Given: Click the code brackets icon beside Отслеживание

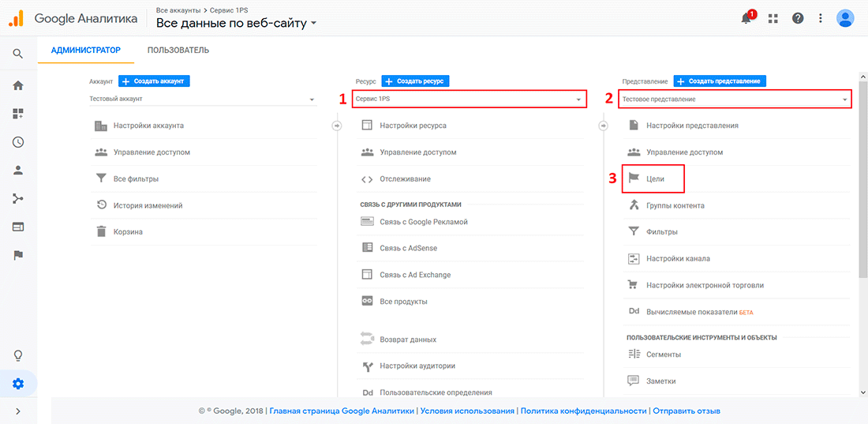Looking at the screenshot, I should (x=367, y=179).
